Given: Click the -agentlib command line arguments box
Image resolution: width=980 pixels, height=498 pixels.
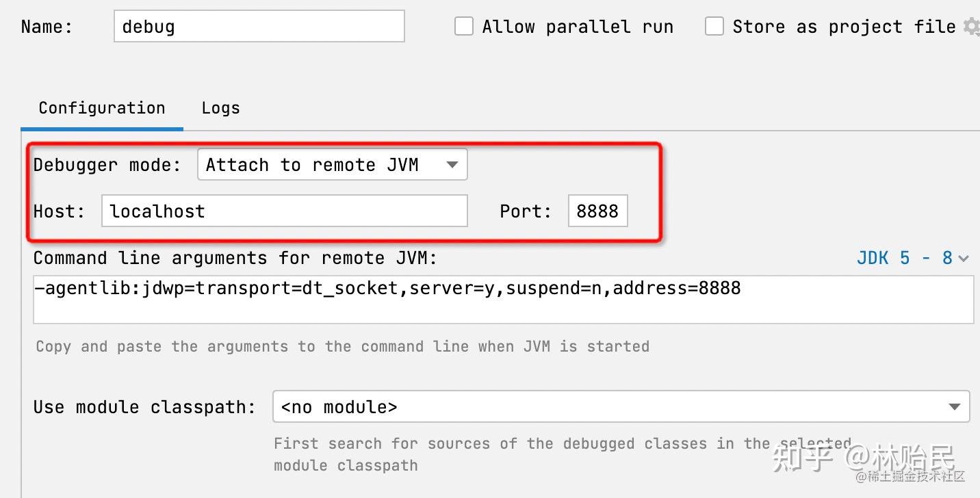Looking at the screenshot, I should 503,299.
